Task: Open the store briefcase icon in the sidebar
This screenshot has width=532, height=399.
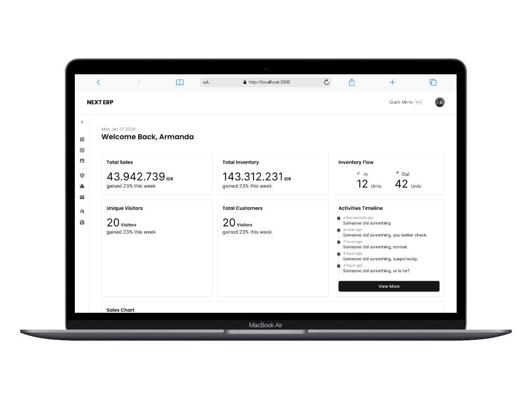Action: coord(82,197)
